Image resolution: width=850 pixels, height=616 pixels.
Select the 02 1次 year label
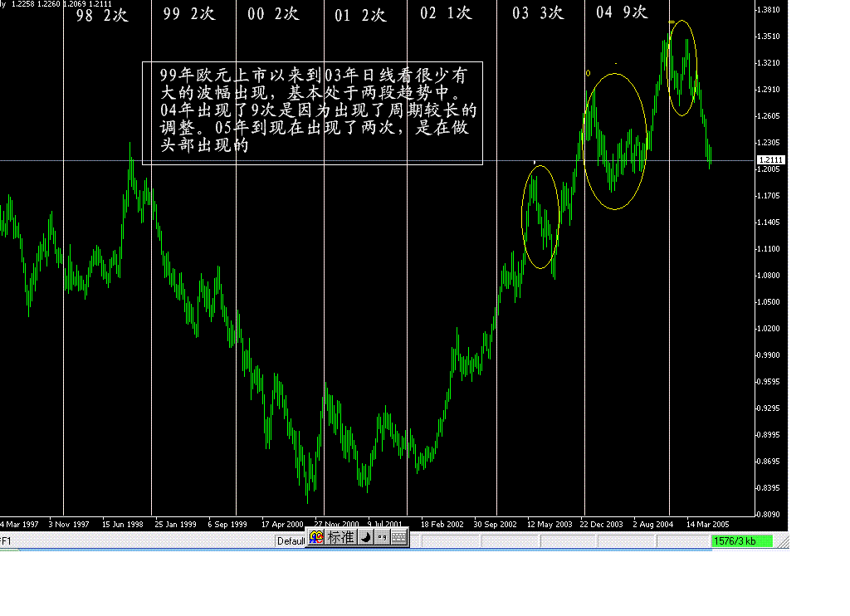[446, 13]
